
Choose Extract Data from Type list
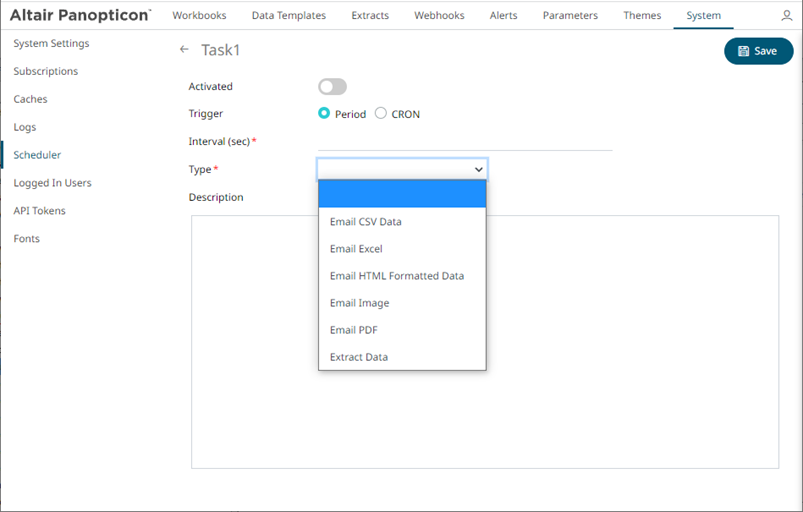tap(359, 357)
